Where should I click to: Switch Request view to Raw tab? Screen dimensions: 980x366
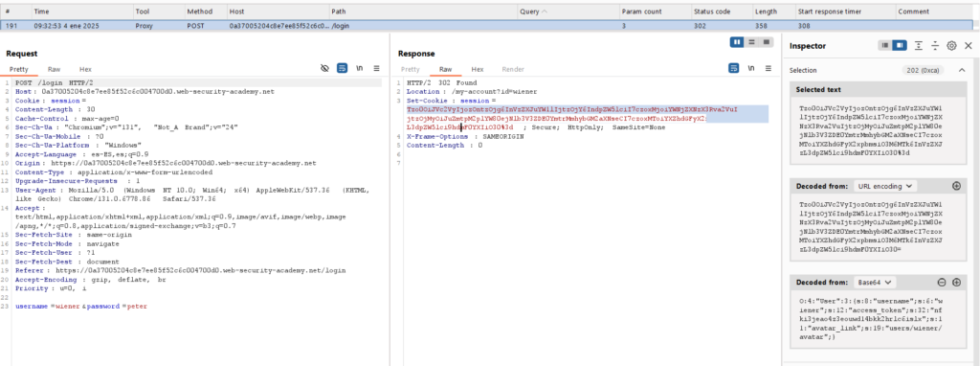[54, 69]
